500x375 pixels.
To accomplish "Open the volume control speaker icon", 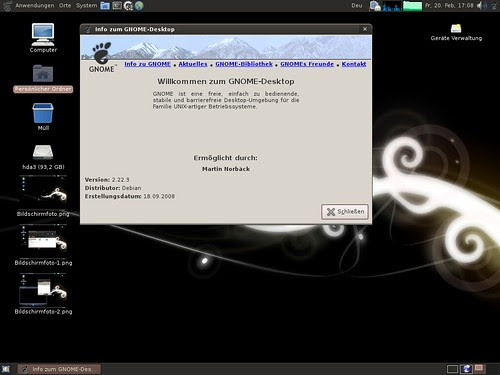I will pos(481,6).
